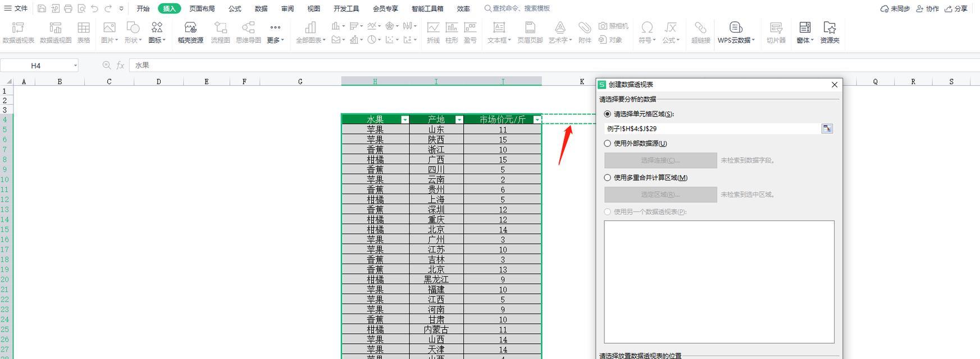Open the 产地 column filter dropdown
The width and height of the screenshot is (980, 359).
click(x=459, y=119)
